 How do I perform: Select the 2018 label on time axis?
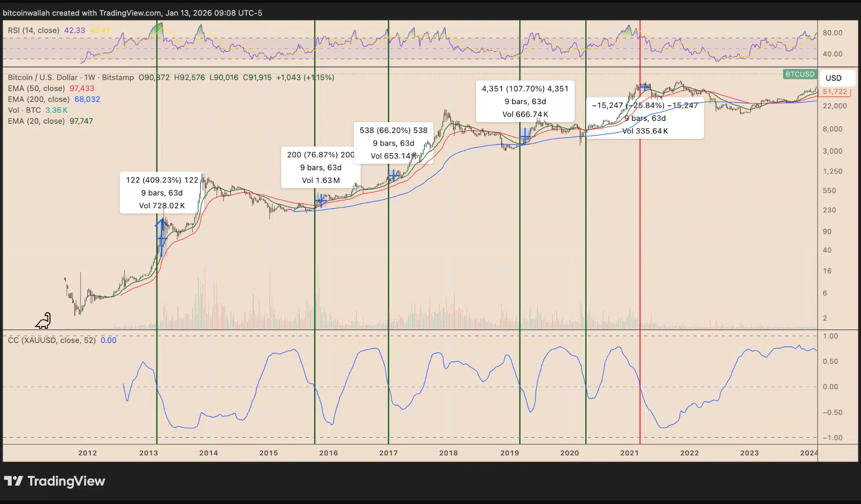click(x=448, y=453)
